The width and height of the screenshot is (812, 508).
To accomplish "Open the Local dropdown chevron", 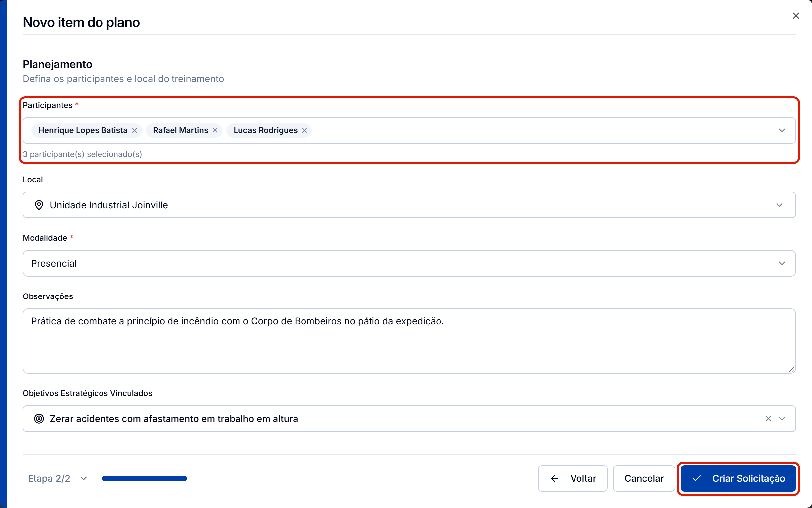I will (x=779, y=205).
